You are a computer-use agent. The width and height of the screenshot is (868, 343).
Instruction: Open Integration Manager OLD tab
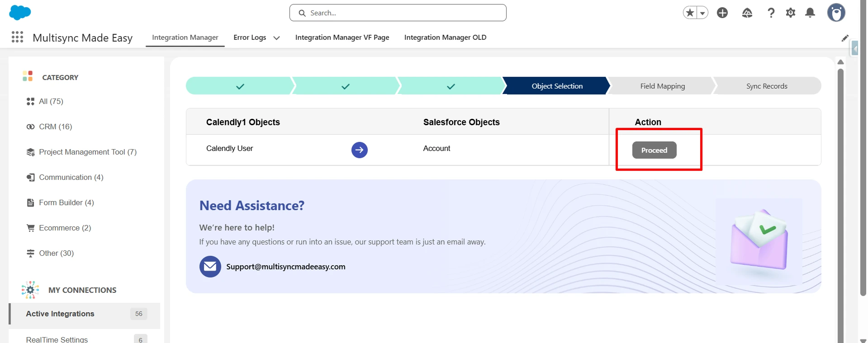coord(446,38)
